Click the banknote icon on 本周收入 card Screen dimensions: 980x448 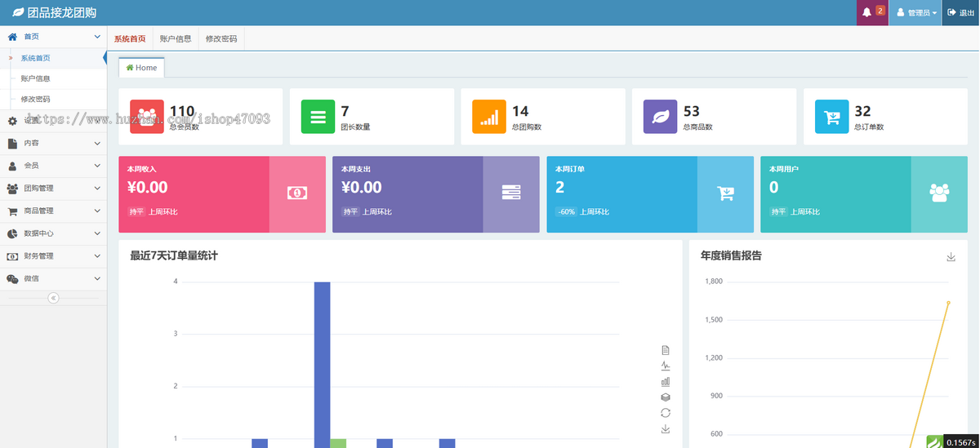coord(297,193)
